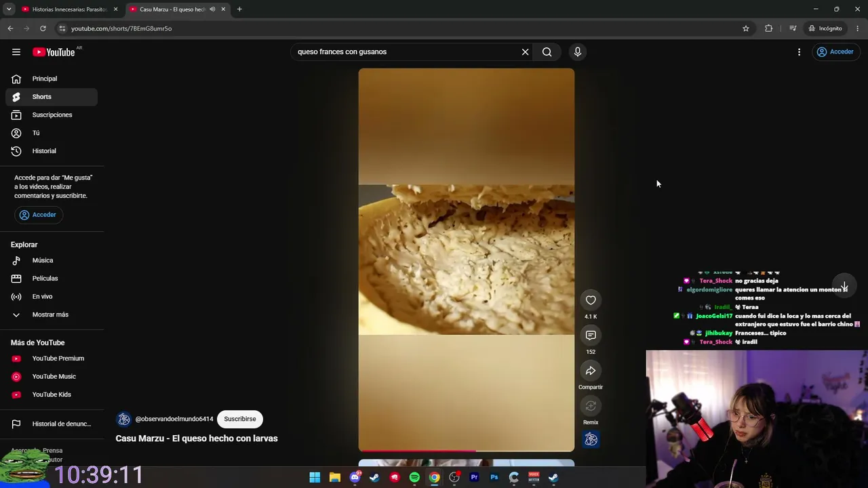Open the tab search dropdown

(9, 9)
